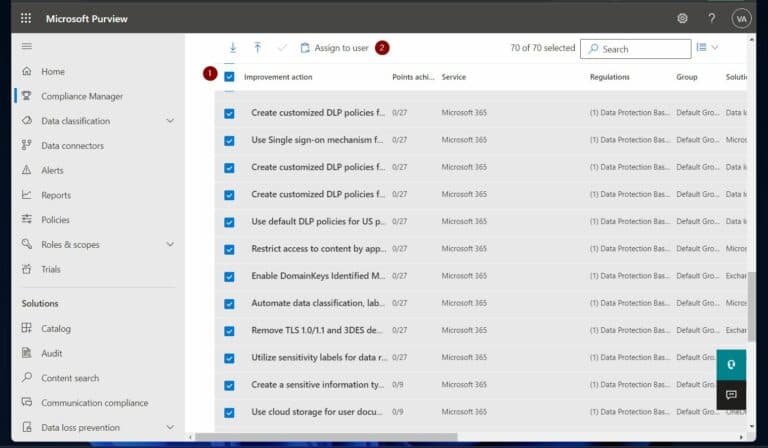Image resolution: width=768 pixels, height=448 pixels.
Task: Uncheck the Use Single sign-on mechanism row
Action: (x=229, y=141)
